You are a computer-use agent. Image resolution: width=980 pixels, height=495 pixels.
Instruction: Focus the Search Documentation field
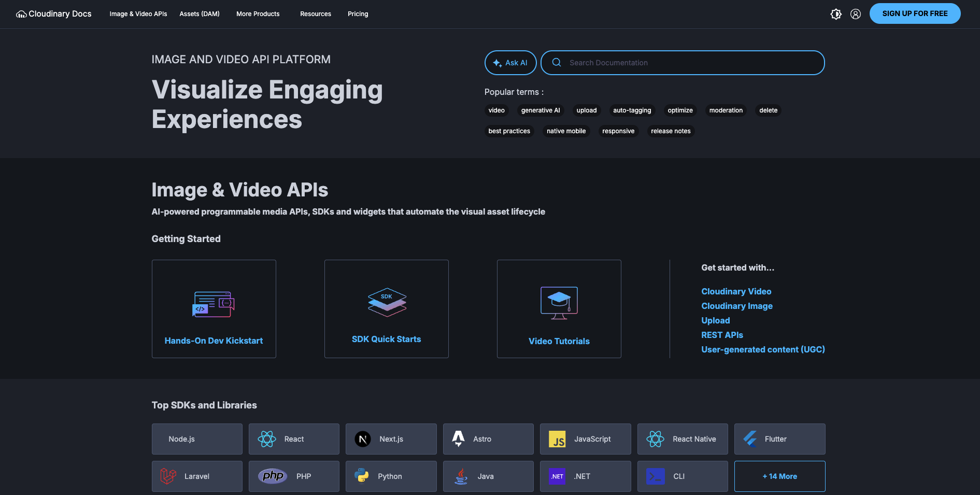coord(683,63)
